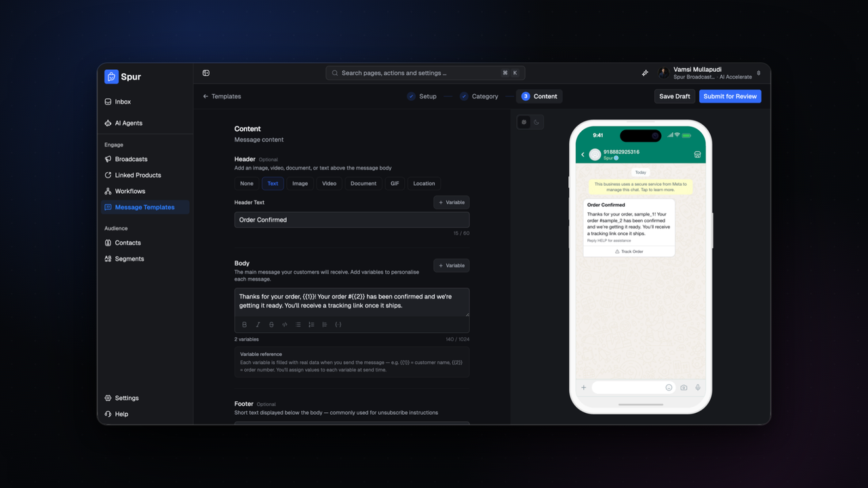Click the Spur logo icon
Image resolution: width=868 pixels, height=488 pixels.
111,77
